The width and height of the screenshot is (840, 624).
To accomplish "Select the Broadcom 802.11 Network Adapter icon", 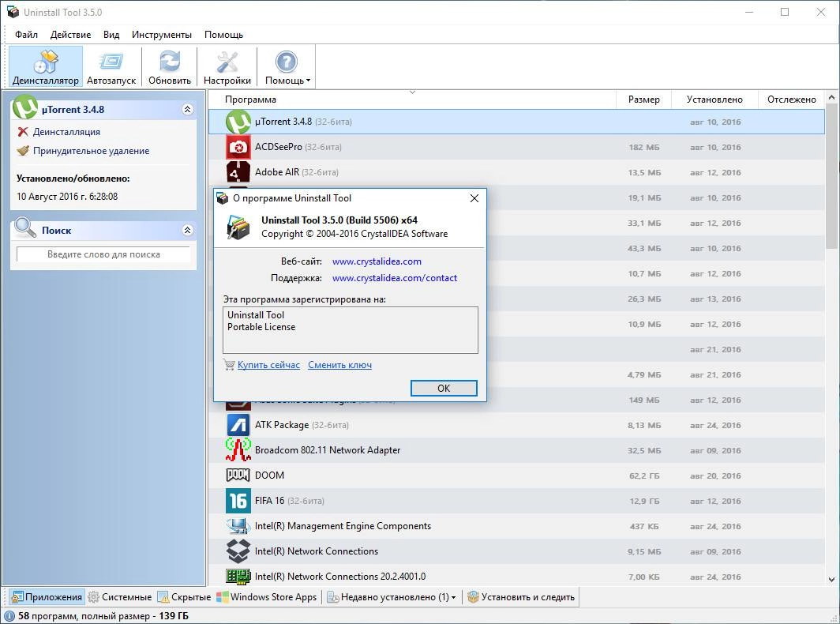I will [238, 450].
